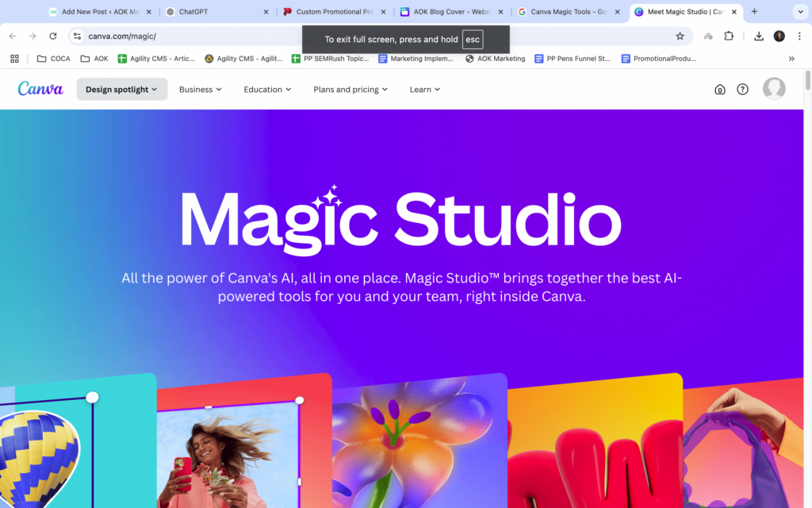The width and height of the screenshot is (812, 508).
Task: Open the Canva account avatar
Action: 774,89
